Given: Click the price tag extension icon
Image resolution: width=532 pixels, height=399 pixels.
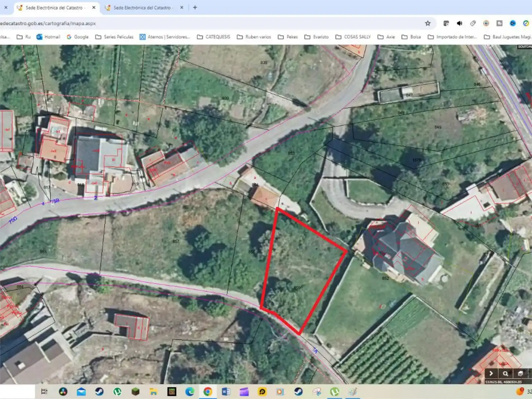Looking at the screenshot, I should [x=473, y=23].
